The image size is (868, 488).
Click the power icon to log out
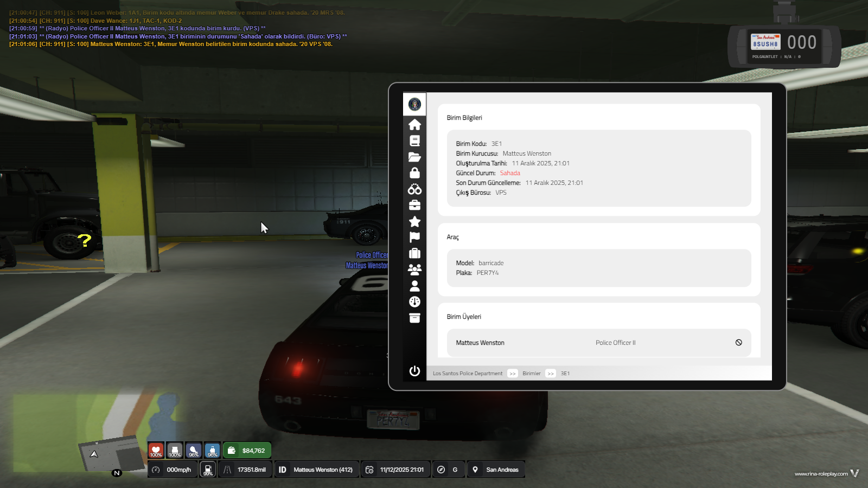(x=414, y=371)
